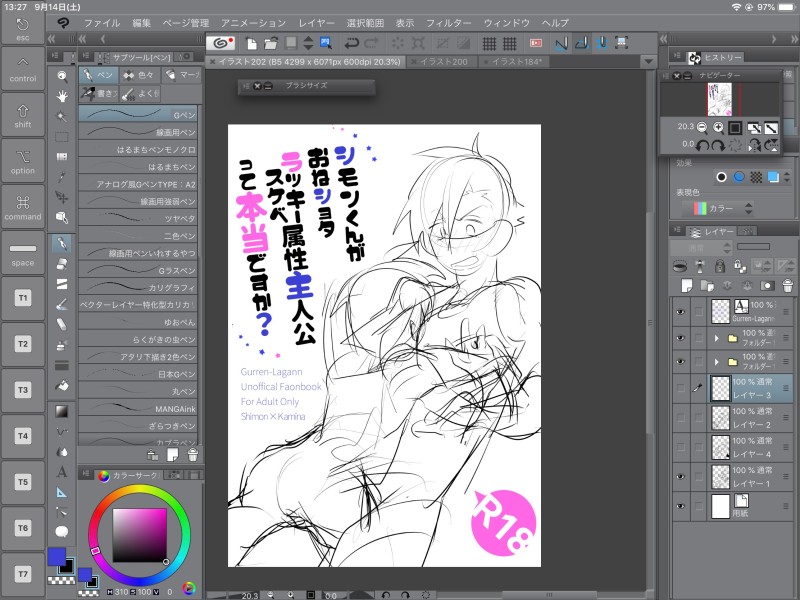Delete sub tool with trash icon
Screen dimensions: 800x600
(x=193, y=454)
